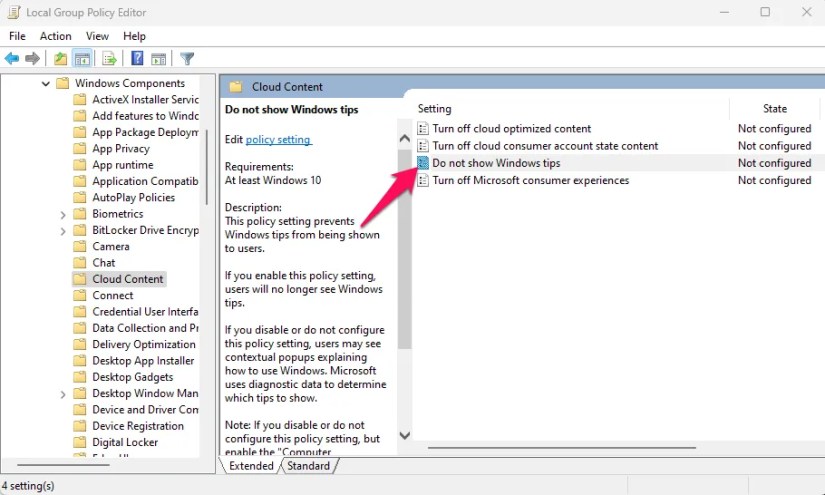Switch to the Extended tab

click(x=251, y=466)
